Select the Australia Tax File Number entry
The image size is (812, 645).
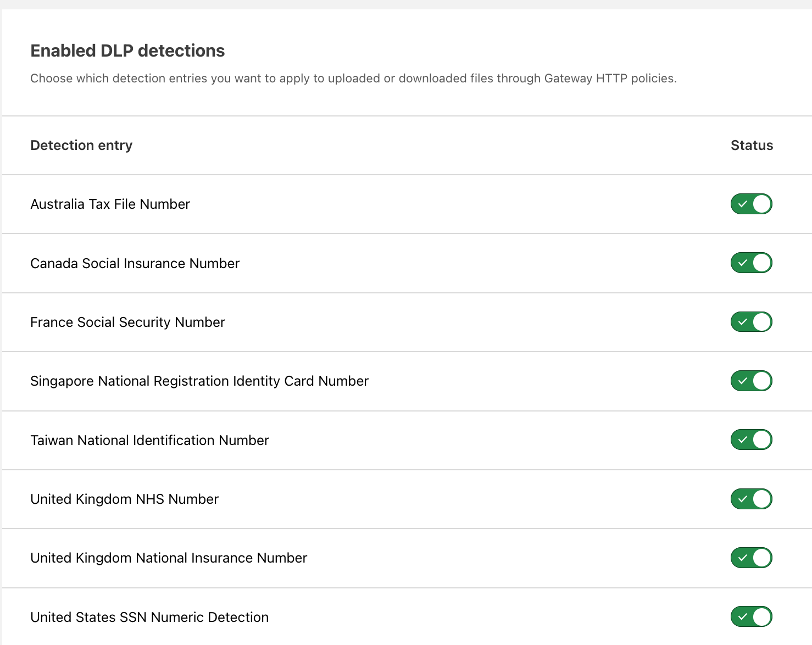point(110,204)
